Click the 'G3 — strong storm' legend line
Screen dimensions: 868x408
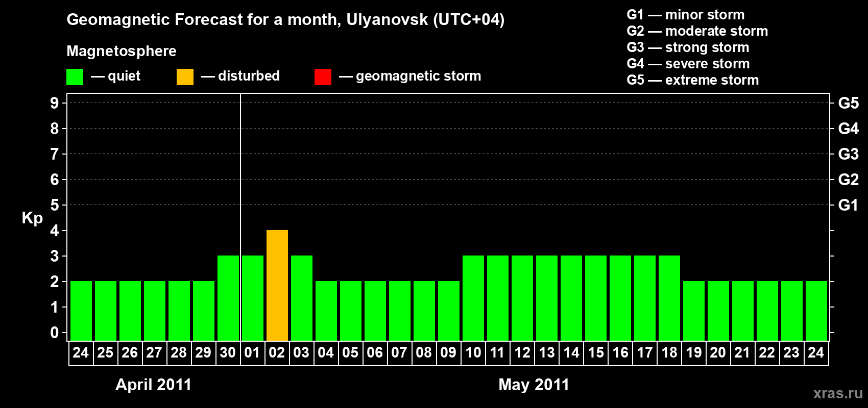tap(688, 47)
